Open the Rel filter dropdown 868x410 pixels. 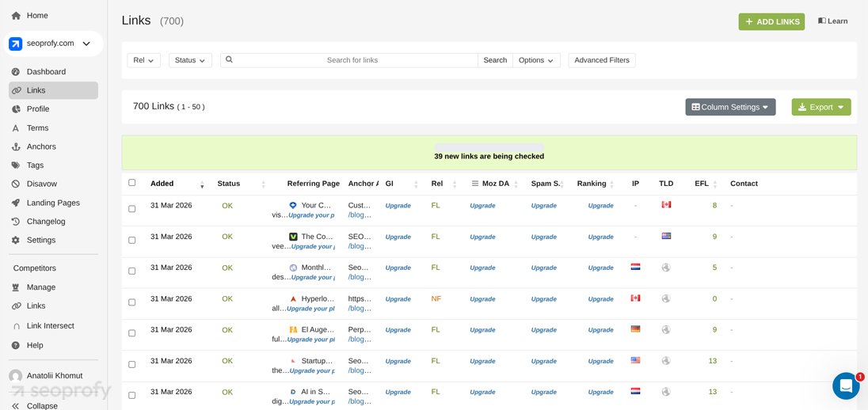(x=143, y=60)
